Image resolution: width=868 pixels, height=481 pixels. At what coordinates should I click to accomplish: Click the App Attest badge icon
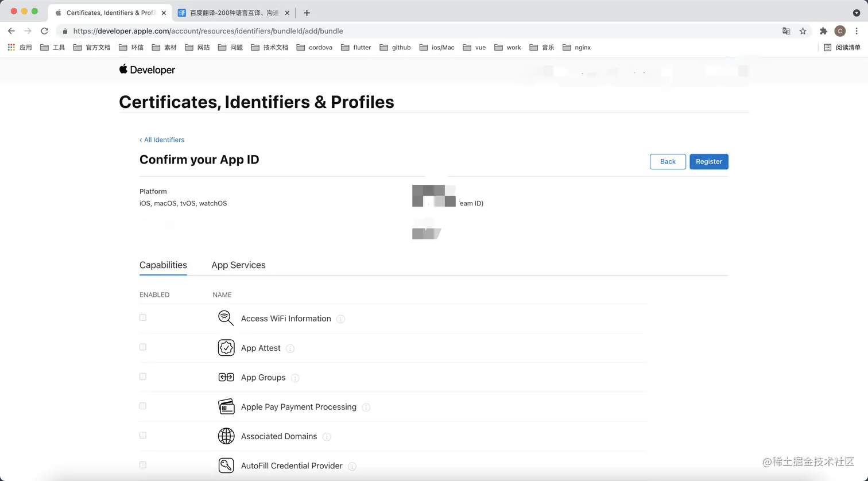click(x=226, y=348)
